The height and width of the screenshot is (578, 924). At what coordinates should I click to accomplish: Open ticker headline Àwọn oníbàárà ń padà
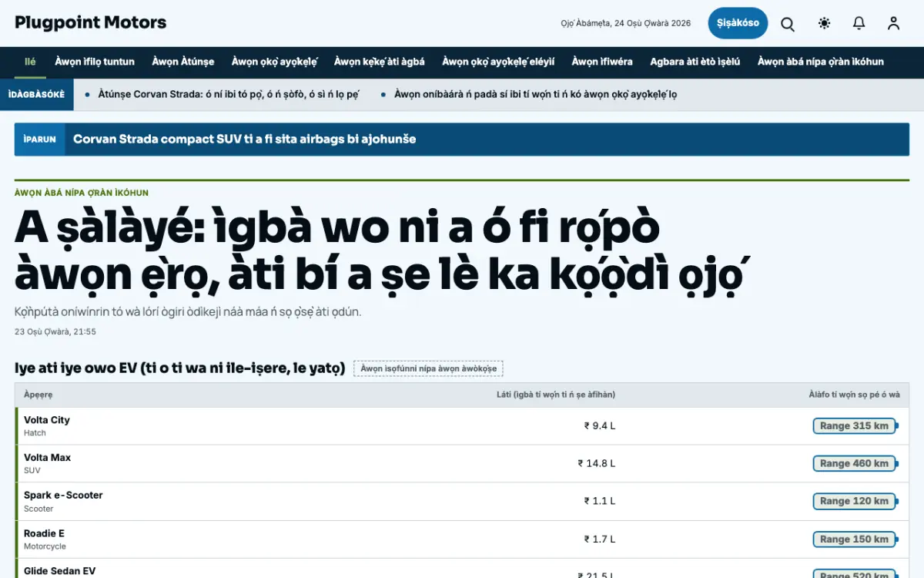point(536,95)
